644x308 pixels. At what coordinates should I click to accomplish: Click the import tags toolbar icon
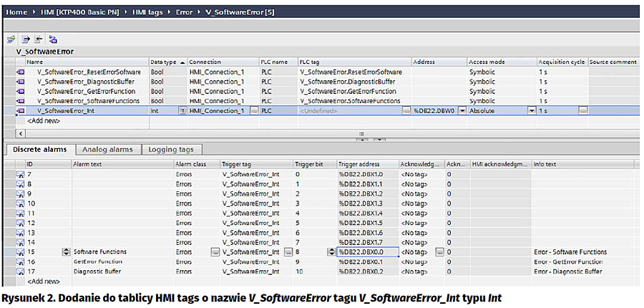[x=39, y=39]
